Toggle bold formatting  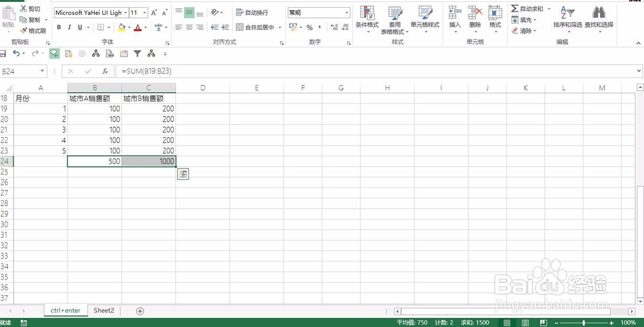pos(59,27)
